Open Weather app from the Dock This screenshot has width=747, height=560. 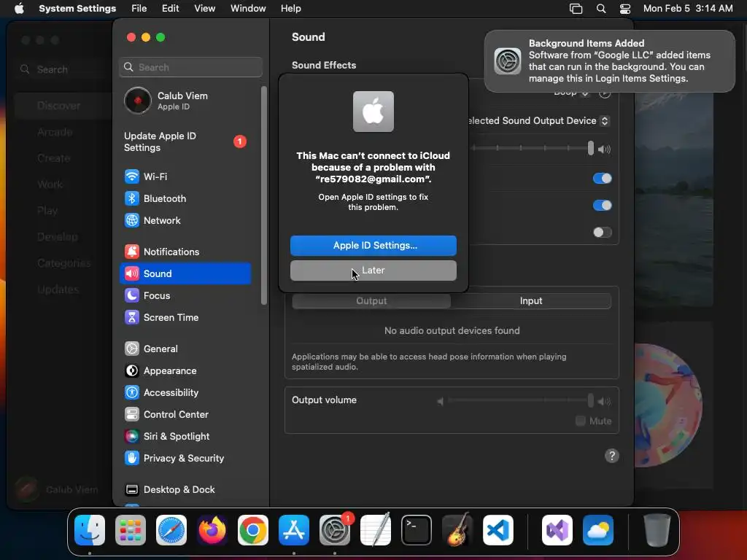(598, 530)
